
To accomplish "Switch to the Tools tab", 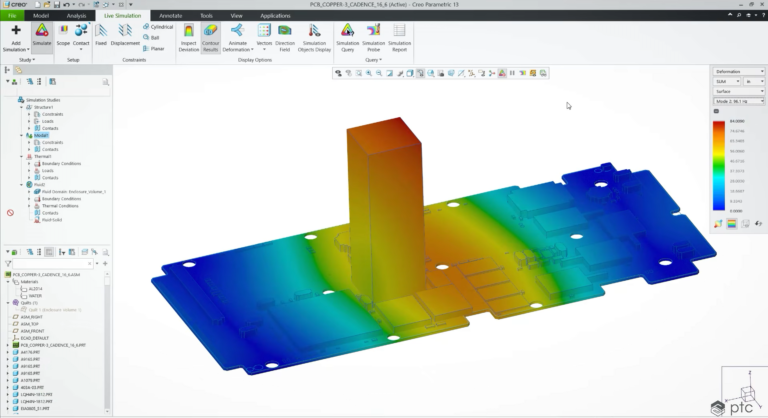I will click(206, 16).
